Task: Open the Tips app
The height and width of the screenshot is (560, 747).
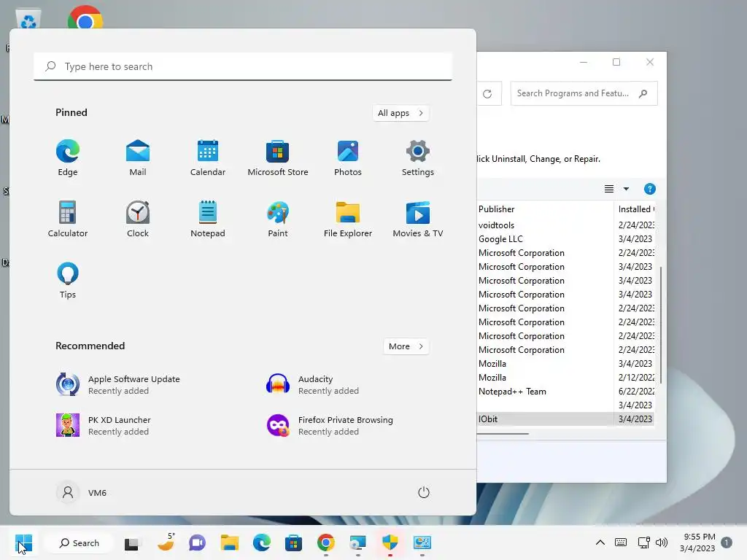Action: click(x=68, y=281)
